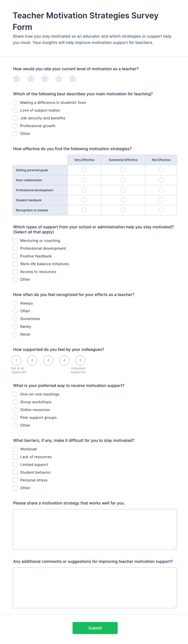This screenshot has height=644, width=188.
Task: Tick the 'Workload' barrier checkbox
Action: click(x=15, y=449)
